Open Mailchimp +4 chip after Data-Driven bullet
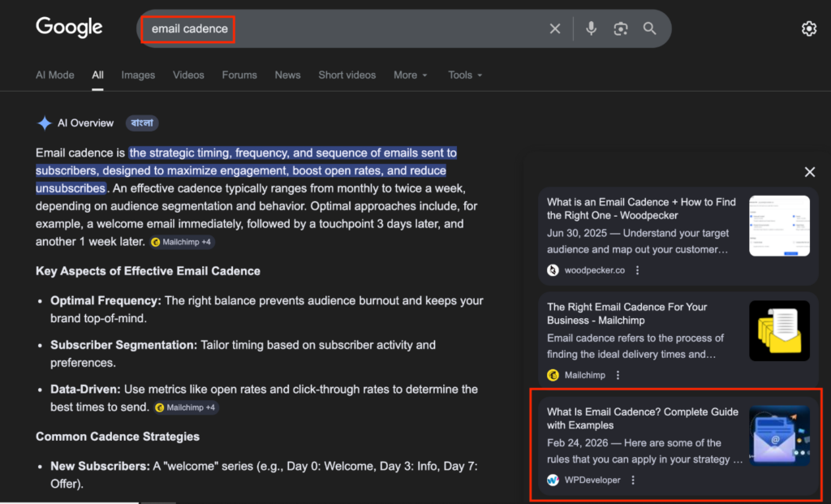 [186, 407]
